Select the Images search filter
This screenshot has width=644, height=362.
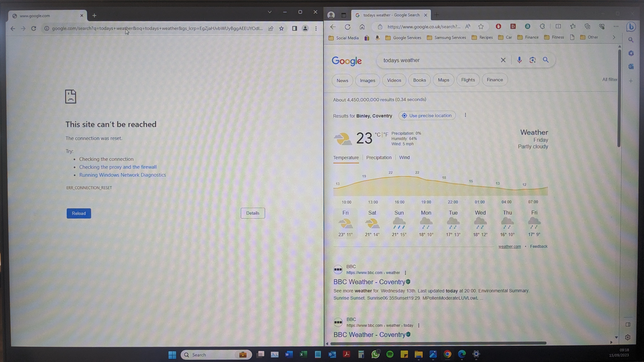[367, 80]
